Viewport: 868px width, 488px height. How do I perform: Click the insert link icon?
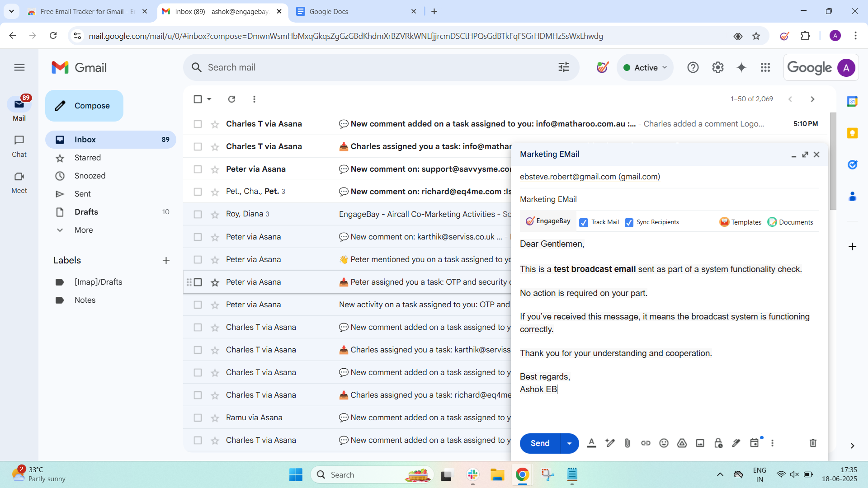click(x=646, y=443)
